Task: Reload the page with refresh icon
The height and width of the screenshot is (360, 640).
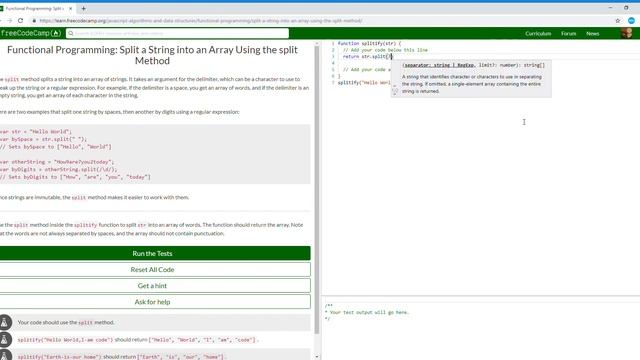Action: [20, 20]
